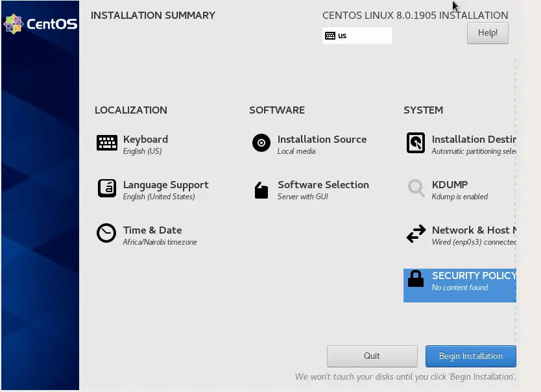Open the Installation Destination disk icon
The height and width of the screenshot is (392, 541).
coord(416,143)
